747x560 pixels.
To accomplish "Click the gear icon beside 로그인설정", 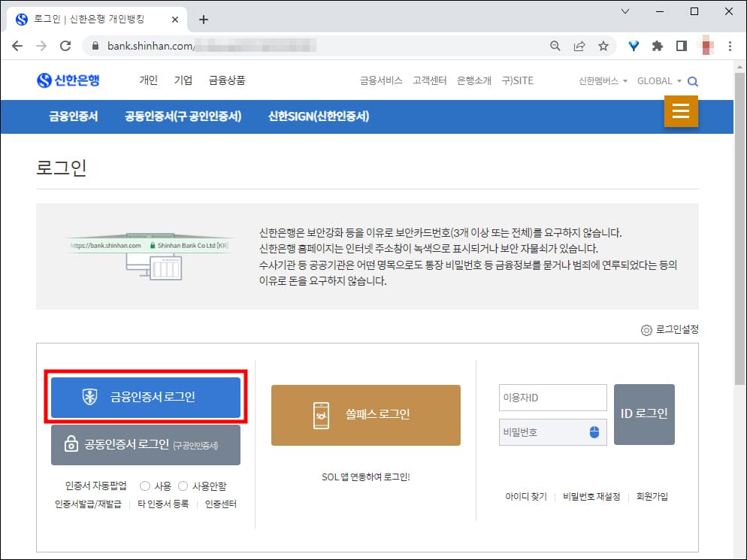I will click(646, 329).
